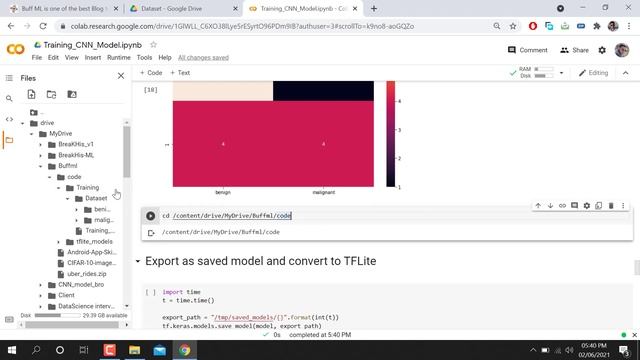
Task: Open the code snippets sidebar icon
Action: pos(9,119)
